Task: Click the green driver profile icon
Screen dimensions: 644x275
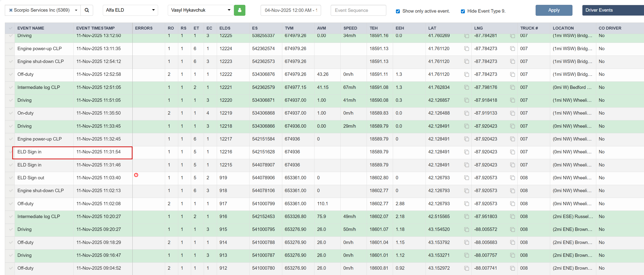Action: point(239,10)
